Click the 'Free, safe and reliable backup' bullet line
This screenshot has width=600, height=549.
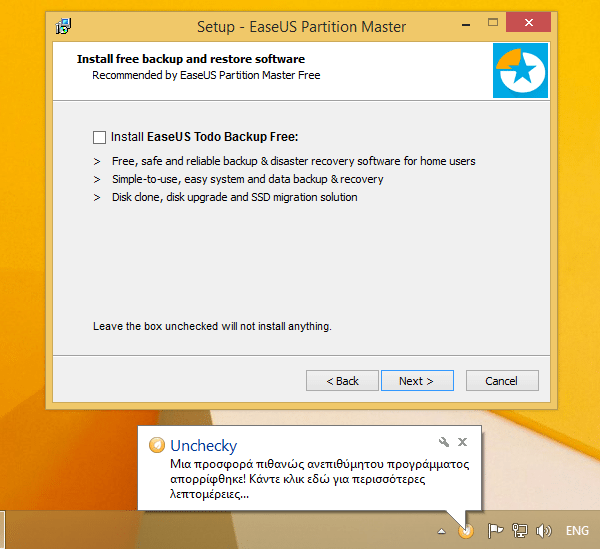[293, 161]
